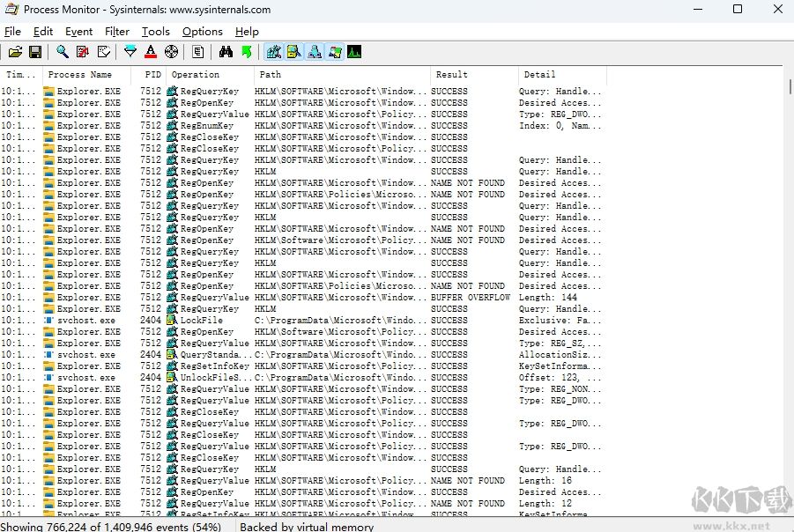794x532 pixels.
Task: Open the Options menu
Action: pyautogui.click(x=202, y=32)
